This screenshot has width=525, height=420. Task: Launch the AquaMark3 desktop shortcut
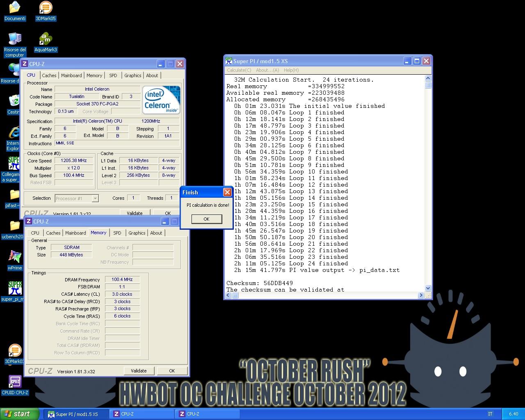[46, 42]
